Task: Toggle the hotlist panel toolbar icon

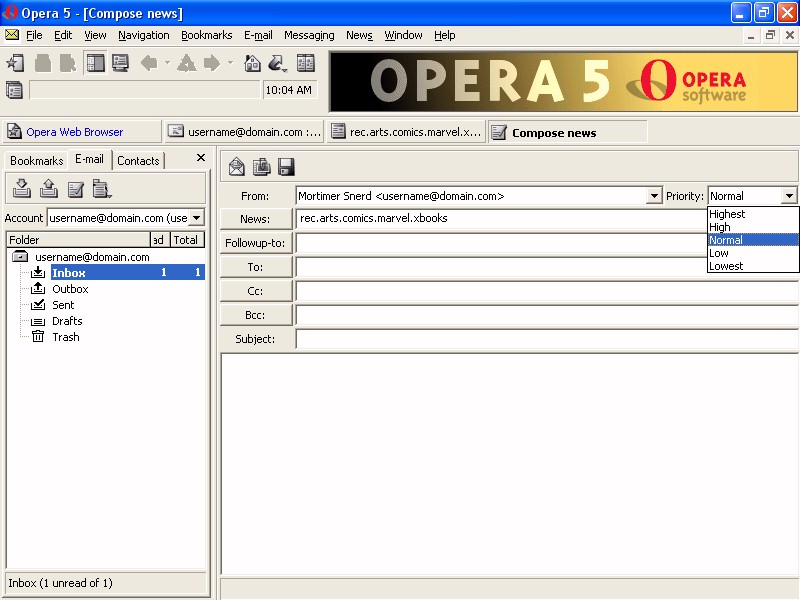Action: (x=95, y=63)
